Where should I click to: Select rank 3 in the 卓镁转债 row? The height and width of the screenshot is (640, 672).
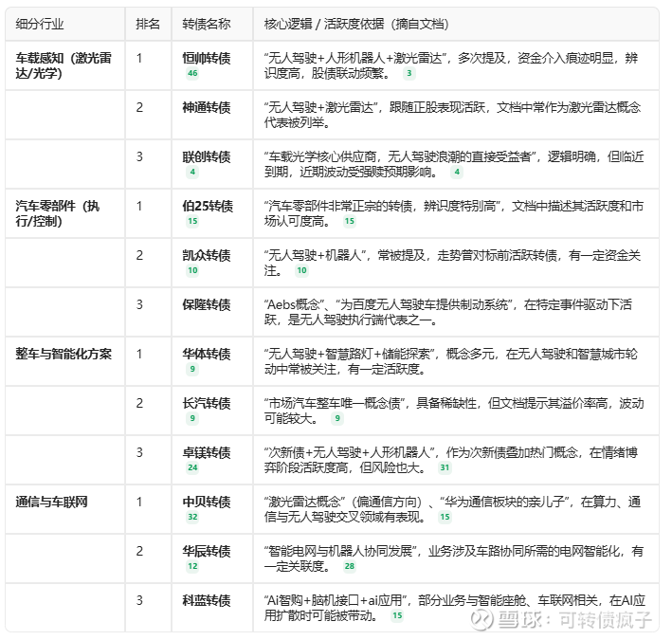tap(139, 452)
